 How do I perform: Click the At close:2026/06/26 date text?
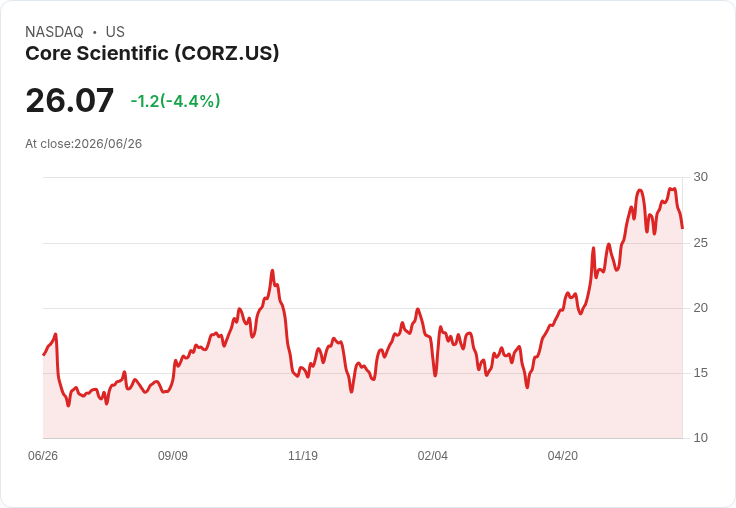point(84,144)
